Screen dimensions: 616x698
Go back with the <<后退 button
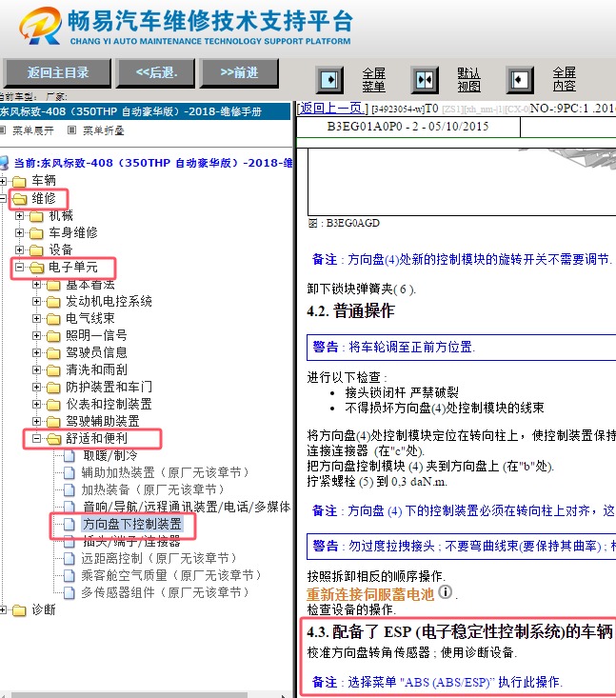[x=156, y=72]
